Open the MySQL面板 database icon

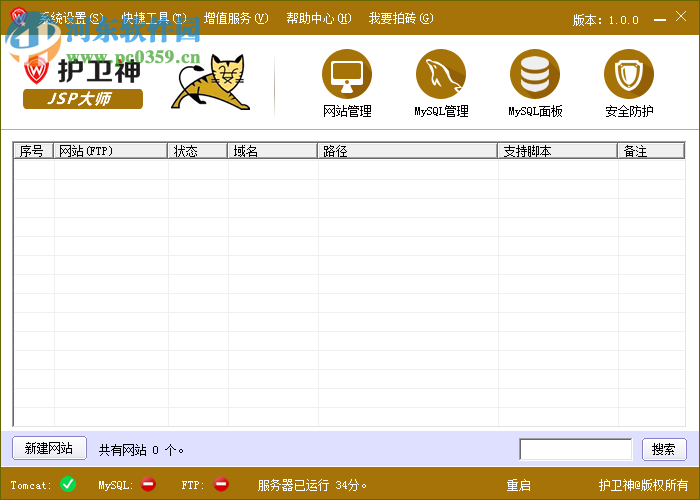pyautogui.click(x=535, y=75)
